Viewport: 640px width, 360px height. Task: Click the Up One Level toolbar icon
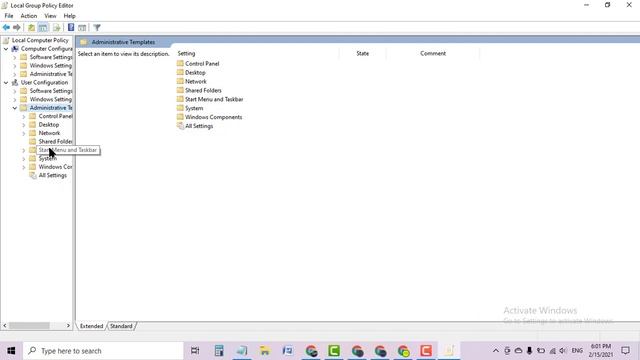pyautogui.click(x=31, y=28)
